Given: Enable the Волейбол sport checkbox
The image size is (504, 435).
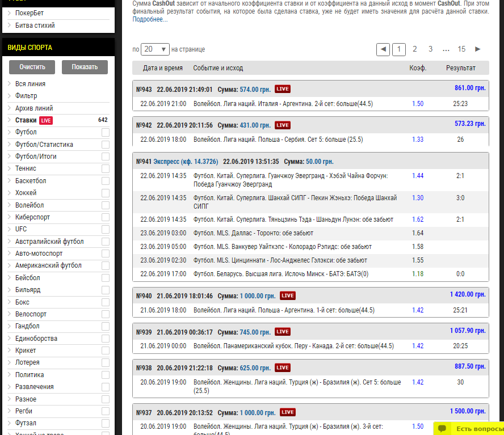Looking at the screenshot, I should click(x=105, y=205).
